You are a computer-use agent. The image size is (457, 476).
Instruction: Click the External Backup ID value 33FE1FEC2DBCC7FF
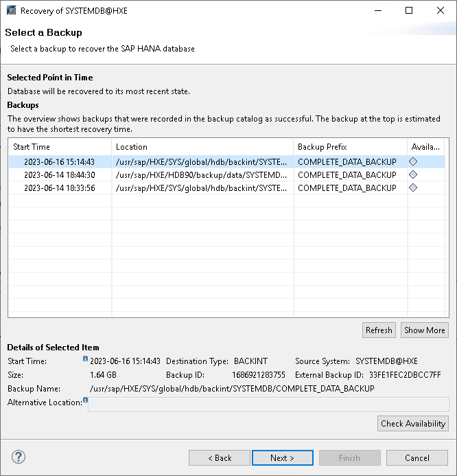(405, 375)
